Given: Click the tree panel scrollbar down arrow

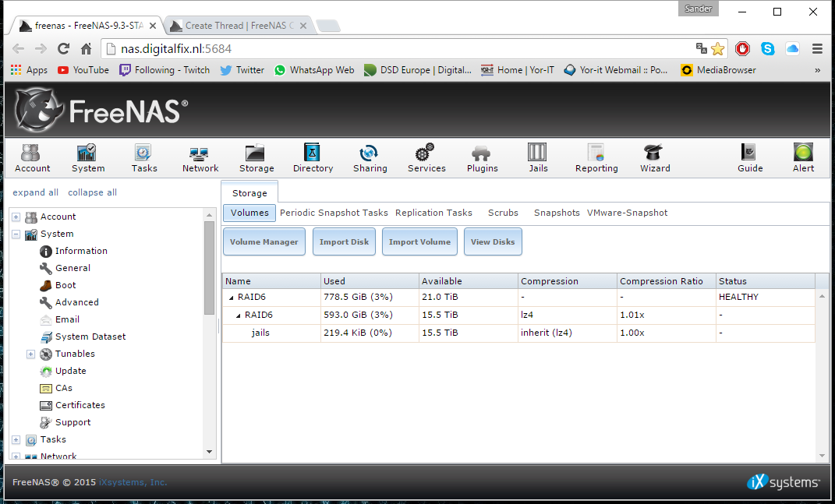Looking at the screenshot, I should [209, 452].
